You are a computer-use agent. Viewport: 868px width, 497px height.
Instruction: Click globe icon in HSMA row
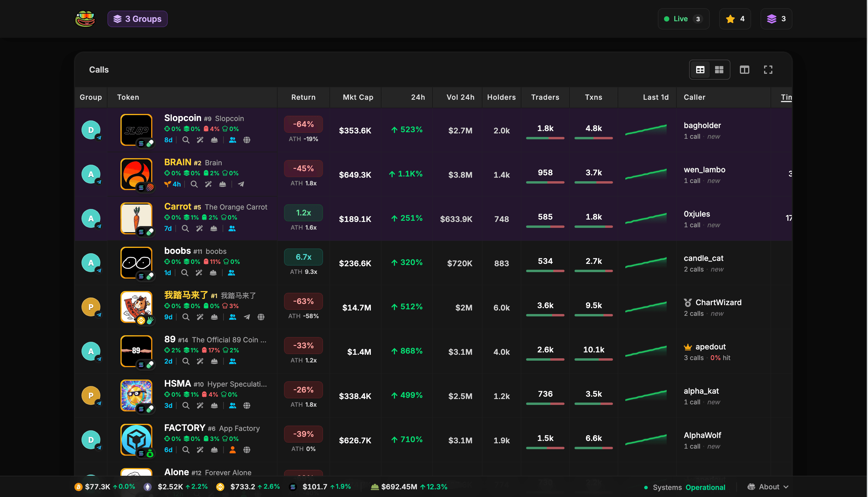pos(247,406)
